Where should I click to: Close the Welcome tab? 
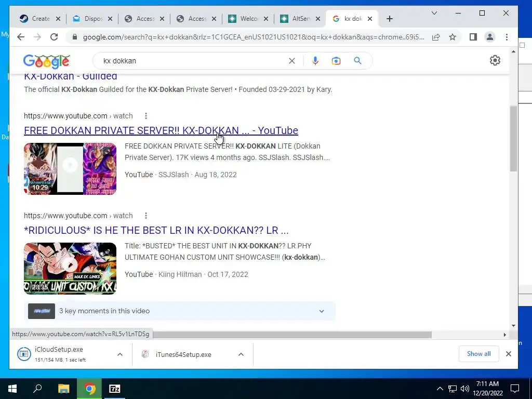click(266, 19)
